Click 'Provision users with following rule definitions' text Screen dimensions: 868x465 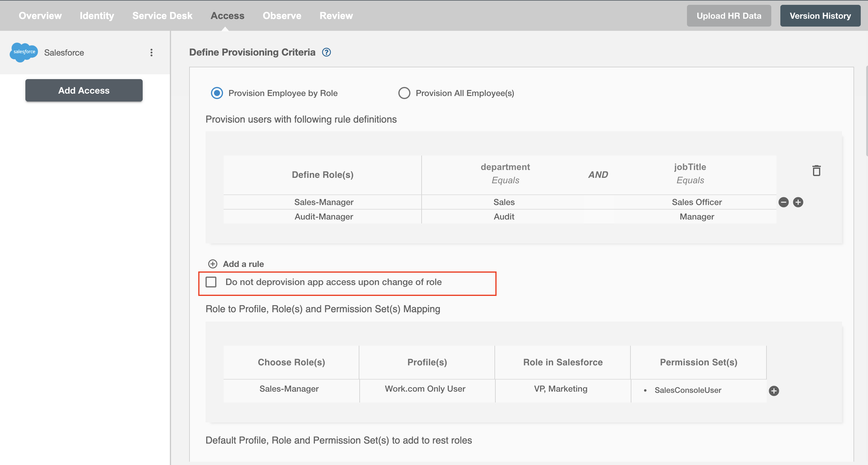click(x=301, y=119)
